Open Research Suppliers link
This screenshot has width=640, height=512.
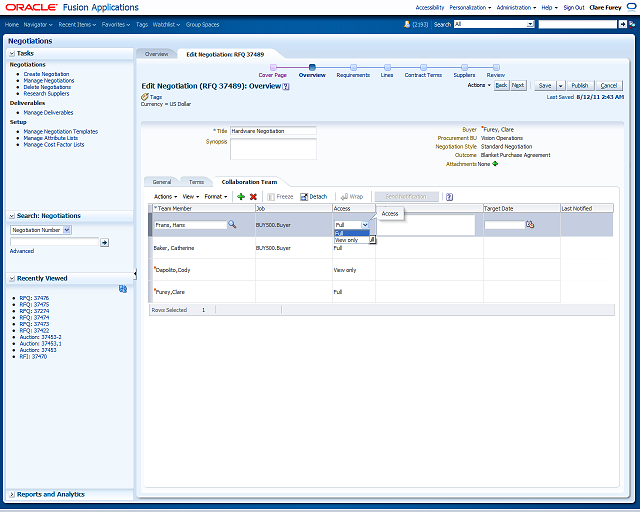click(x=47, y=93)
